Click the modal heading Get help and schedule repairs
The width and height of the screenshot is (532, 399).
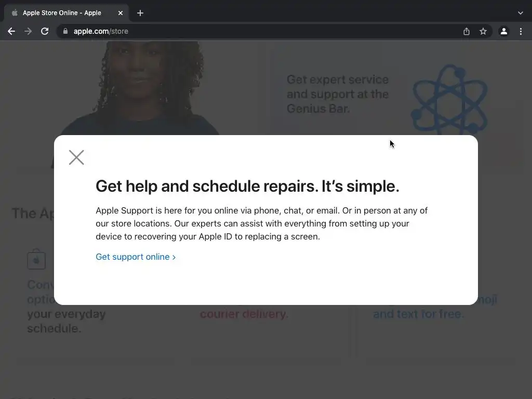tap(247, 186)
